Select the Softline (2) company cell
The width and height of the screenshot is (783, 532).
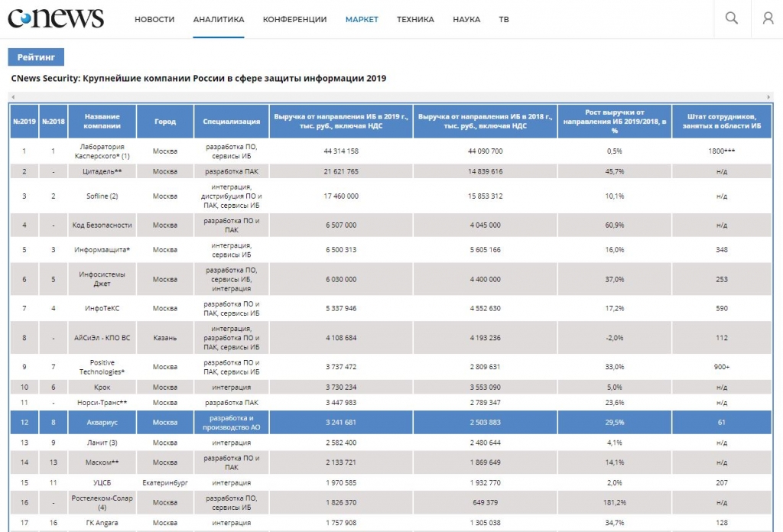(x=102, y=196)
